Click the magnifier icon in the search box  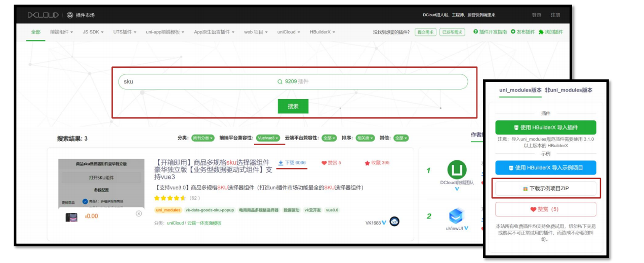click(280, 81)
